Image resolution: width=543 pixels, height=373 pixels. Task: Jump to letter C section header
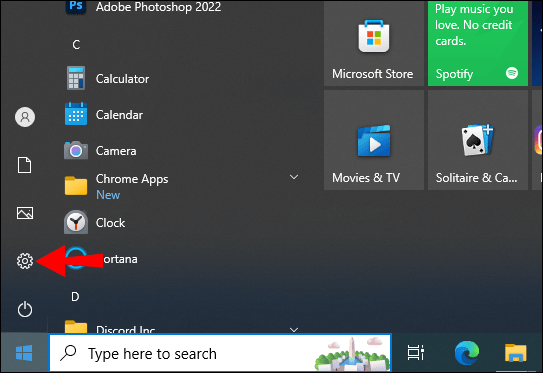click(76, 45)
